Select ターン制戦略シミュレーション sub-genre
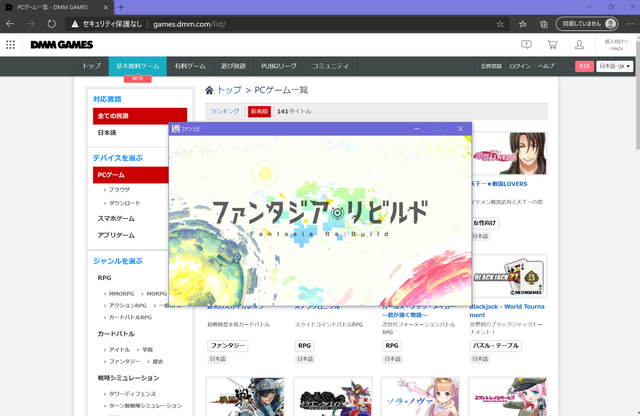Screen dimensions: 640x416 (x=145, y=406)
